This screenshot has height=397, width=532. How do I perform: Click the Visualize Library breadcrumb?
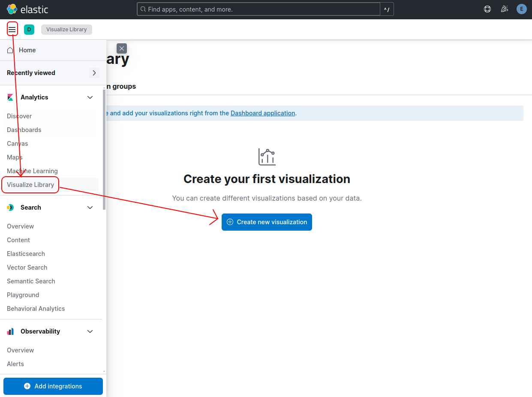point(66,30)
